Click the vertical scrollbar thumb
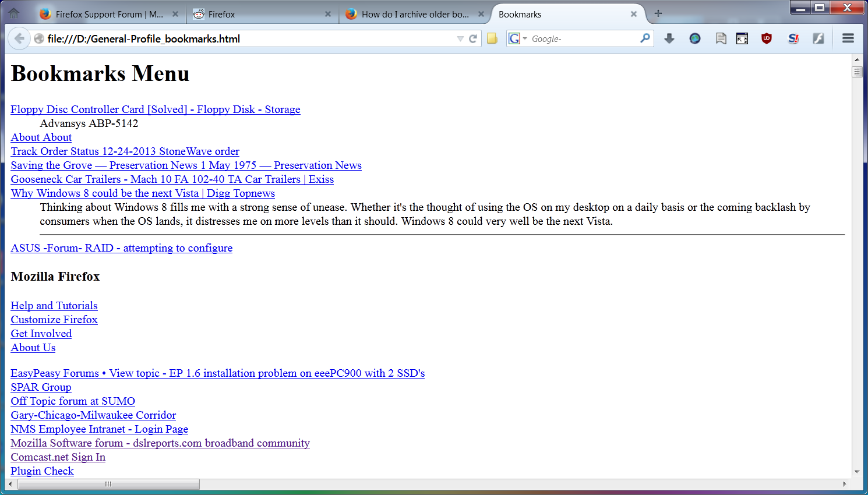Screen dimensions: 868x495 tap(857, 72)
